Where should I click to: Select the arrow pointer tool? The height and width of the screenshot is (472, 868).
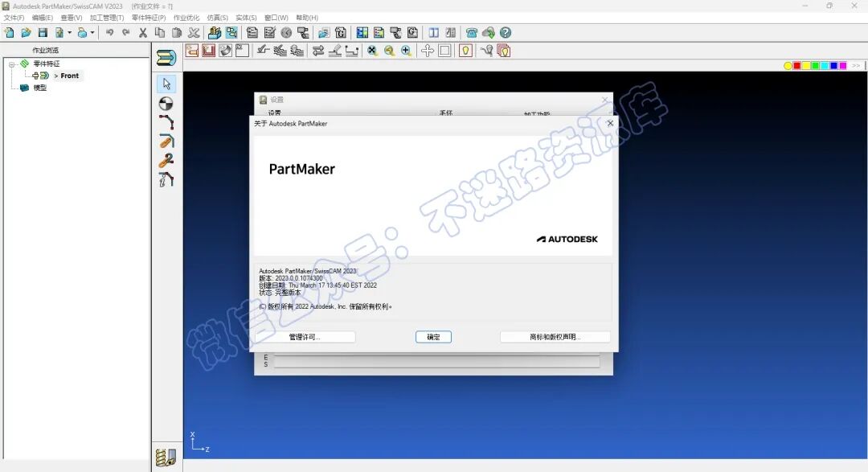(x=166, y=84)
